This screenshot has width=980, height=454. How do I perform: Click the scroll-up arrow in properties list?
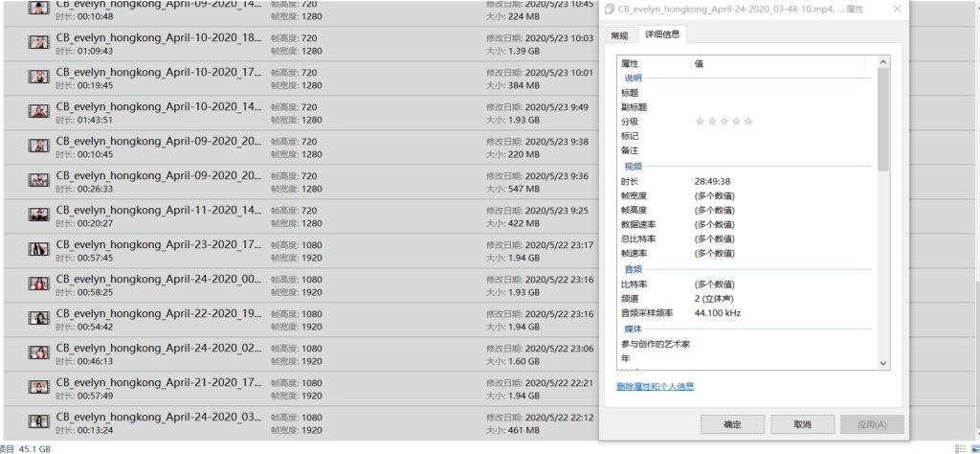883,62
